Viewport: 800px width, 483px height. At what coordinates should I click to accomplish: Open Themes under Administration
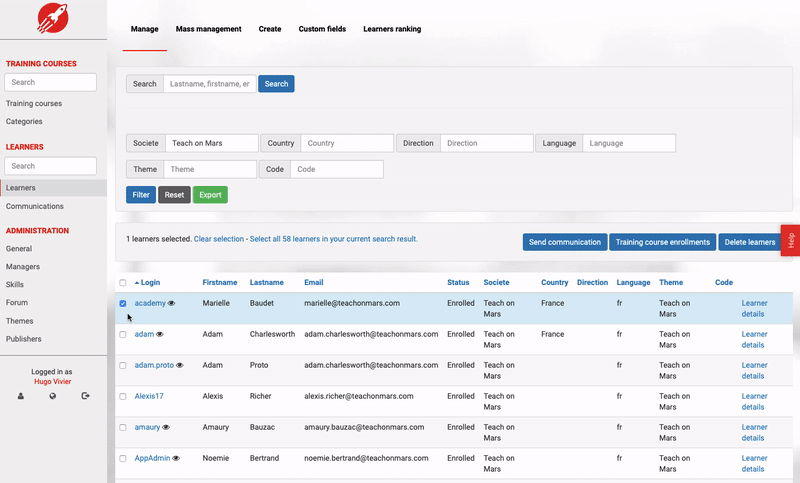(19, 321)
